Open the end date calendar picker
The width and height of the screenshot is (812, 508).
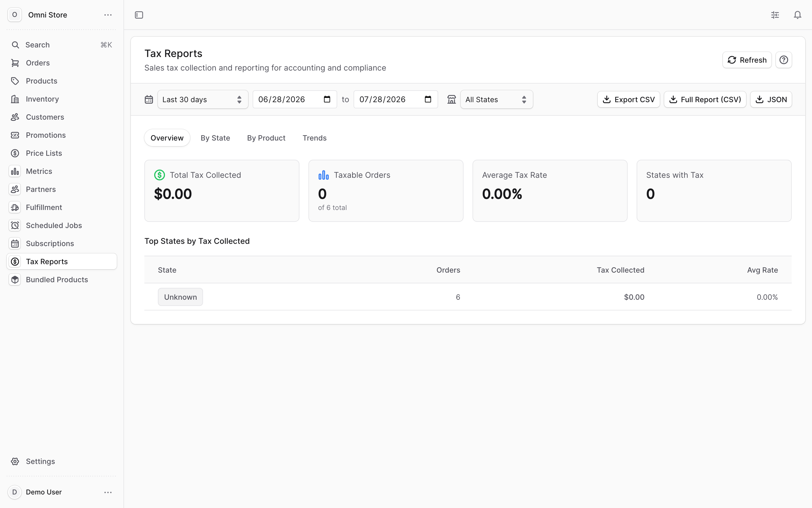[428, 99]
